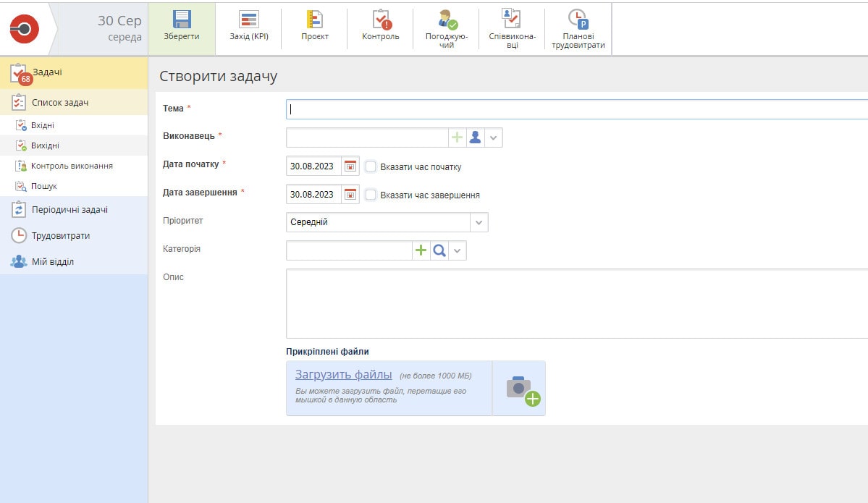Click the search magnifier icon in Категорія
This screenshot has width=868, height=503.
tap(439, 250)
